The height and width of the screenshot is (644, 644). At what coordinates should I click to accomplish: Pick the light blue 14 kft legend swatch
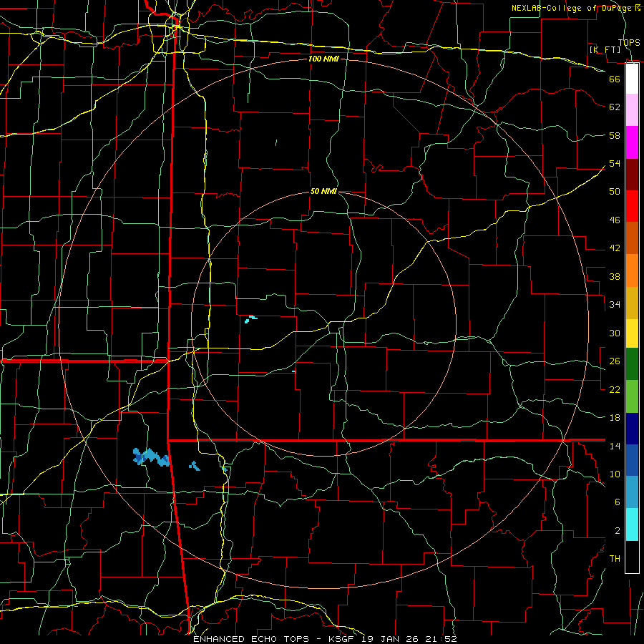(x=632, y=492)
